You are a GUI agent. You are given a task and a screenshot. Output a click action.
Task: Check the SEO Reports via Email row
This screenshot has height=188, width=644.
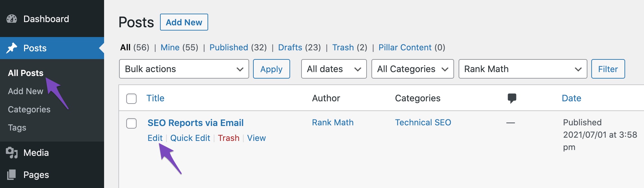[x=131, y=123]
